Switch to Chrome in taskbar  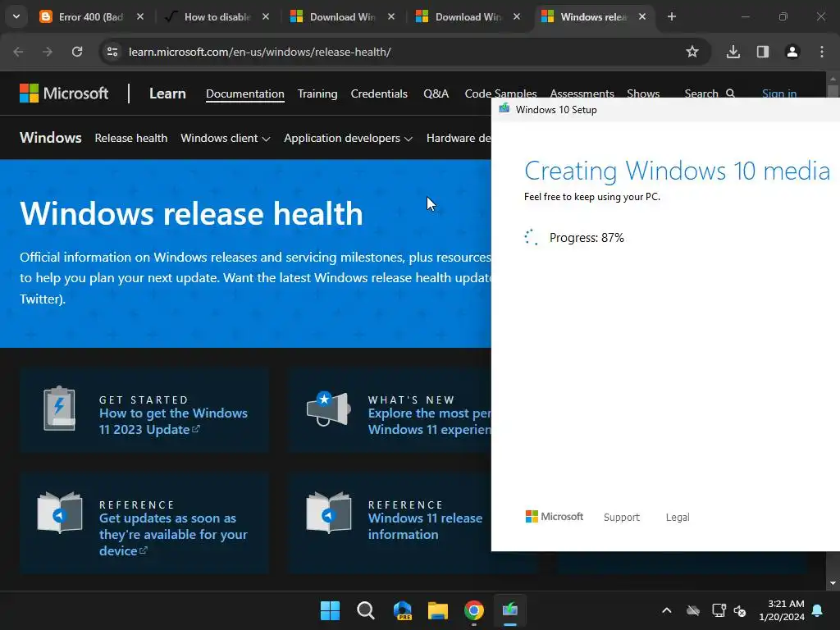point(473,610)
